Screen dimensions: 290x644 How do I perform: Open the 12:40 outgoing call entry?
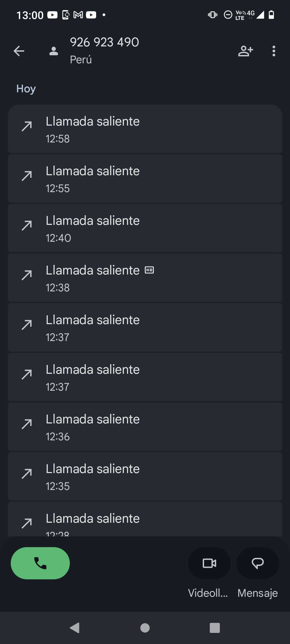click(x=145, y=228)
